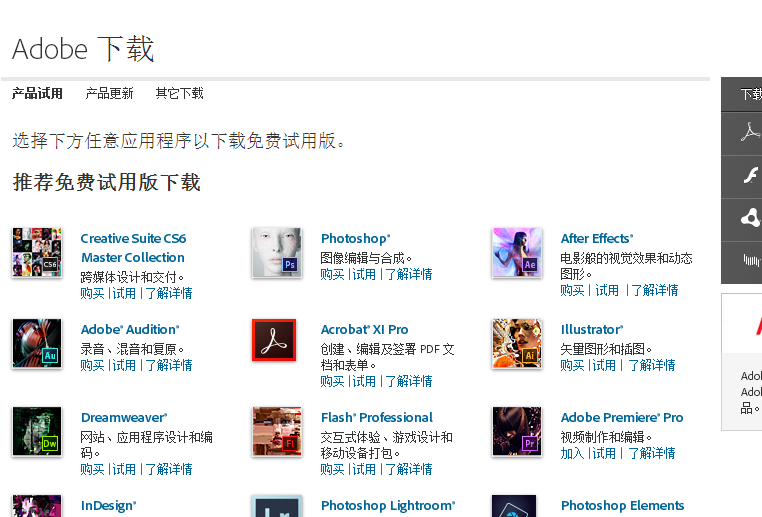Click the Premiere Pro Pr icon
762x517 pixels.
point(517,431)
